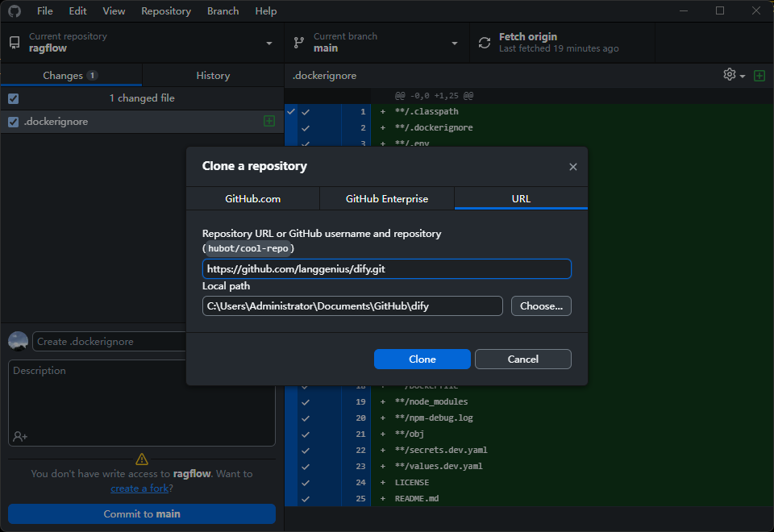Click the user avatar beside the summary
This screenshot has height=532, width=774.
click(x=19, y=341)
